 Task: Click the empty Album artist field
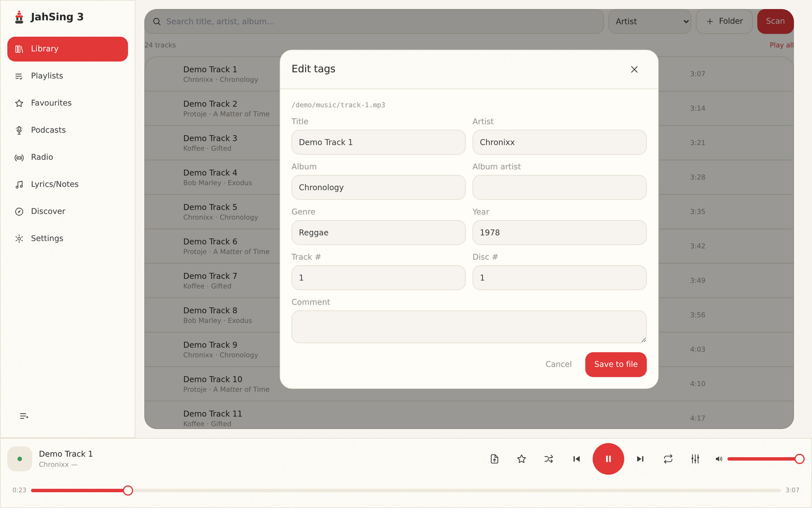[x=559, y=187]
